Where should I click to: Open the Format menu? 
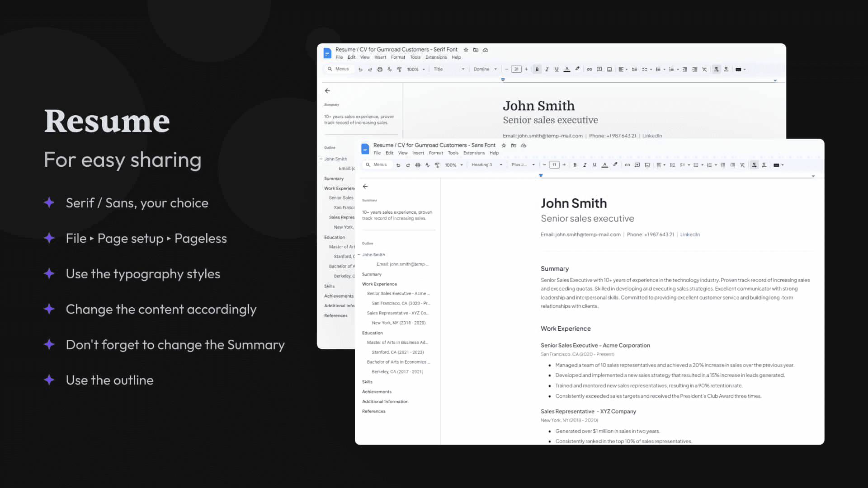pos(436,153)
